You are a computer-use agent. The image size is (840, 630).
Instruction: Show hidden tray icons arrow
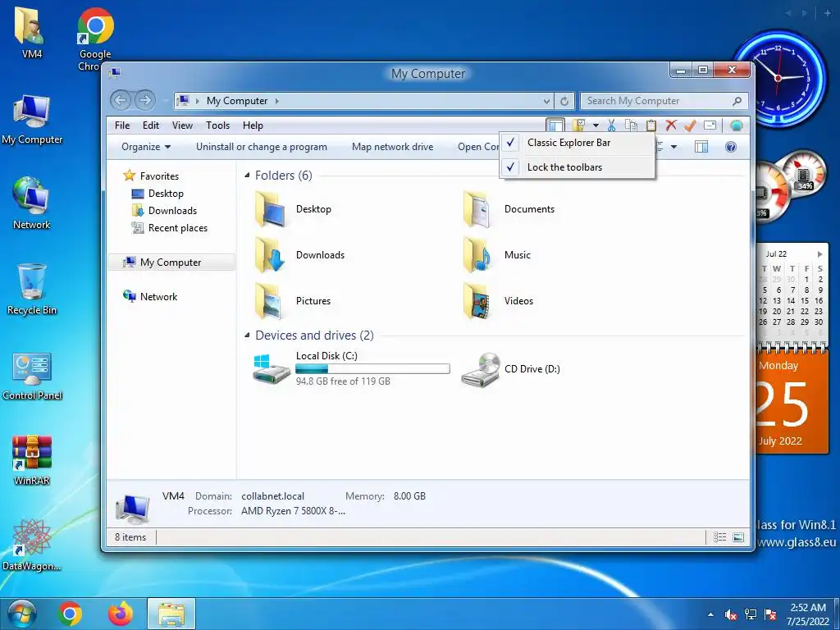(710, 614)
